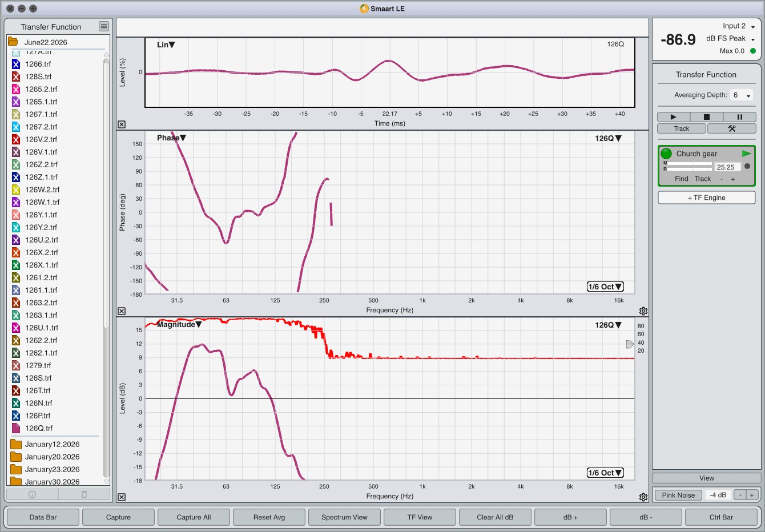Click the info icon below the file list
The width and height of the screenshot is (765, 532).
[33, 494]
